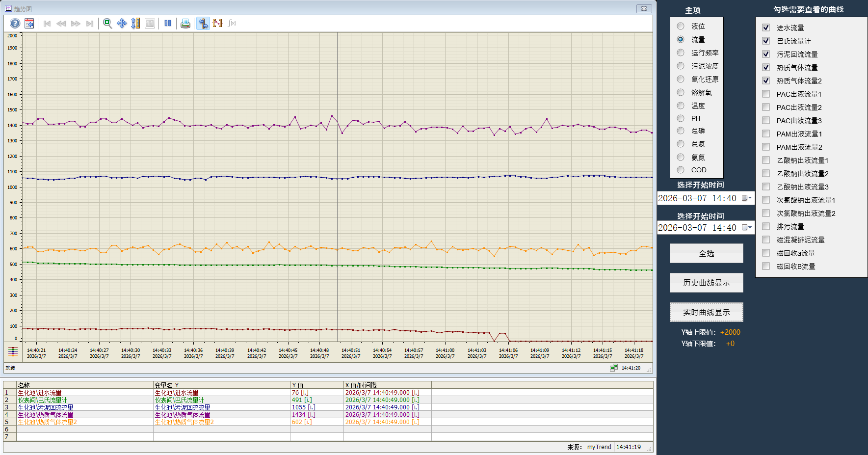Viewport: 868px width, 455px height.
Task: Open the legend icon below Y axis
Action: 13,351
